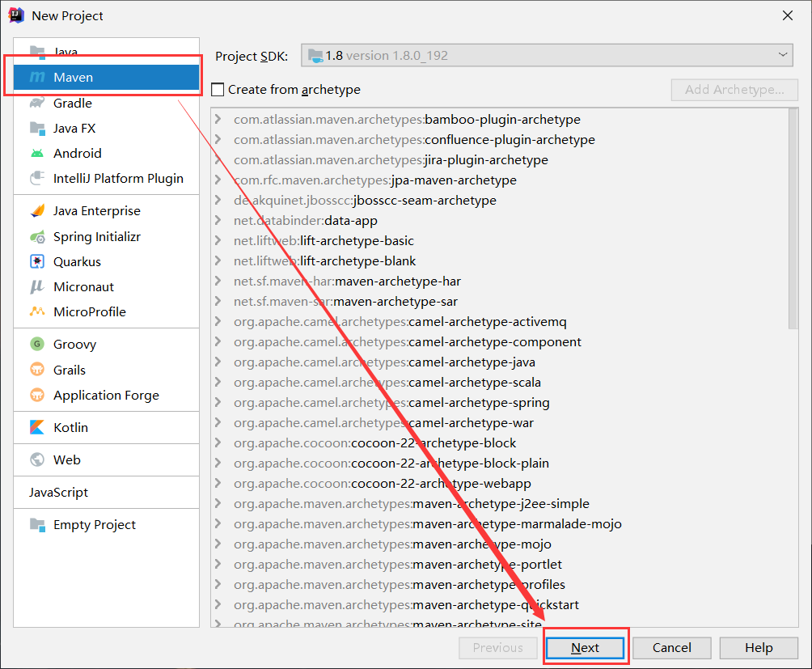This screenshot has width=812, height=669.
Task: Click the Android robot icon
Action: click(x=37, y=153)
